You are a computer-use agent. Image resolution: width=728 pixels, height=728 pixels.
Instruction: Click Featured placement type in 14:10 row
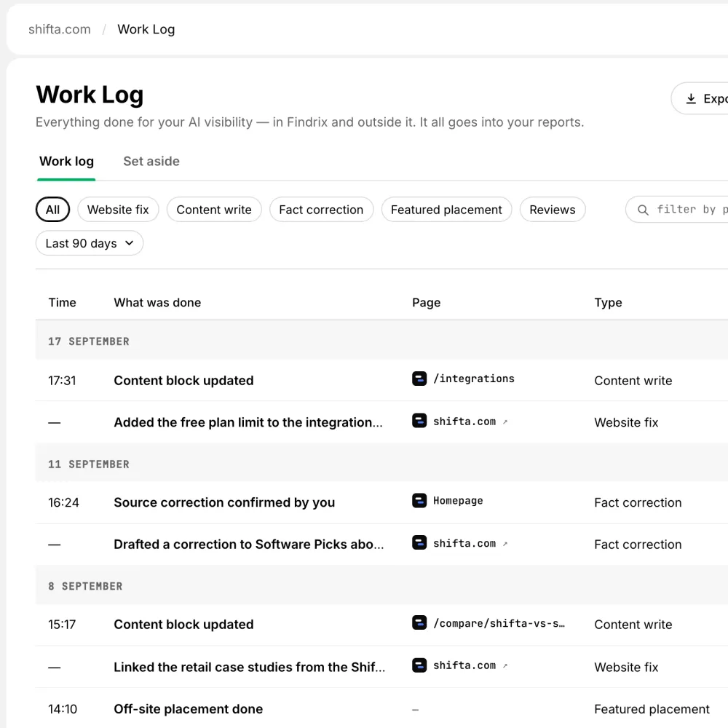(652, 709)
